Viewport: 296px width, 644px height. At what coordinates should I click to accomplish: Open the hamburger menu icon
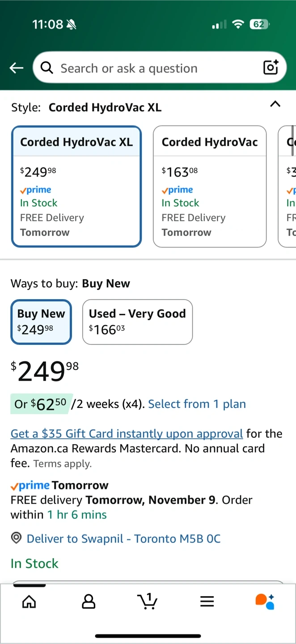pyautogui.click(x=207, y=602)
